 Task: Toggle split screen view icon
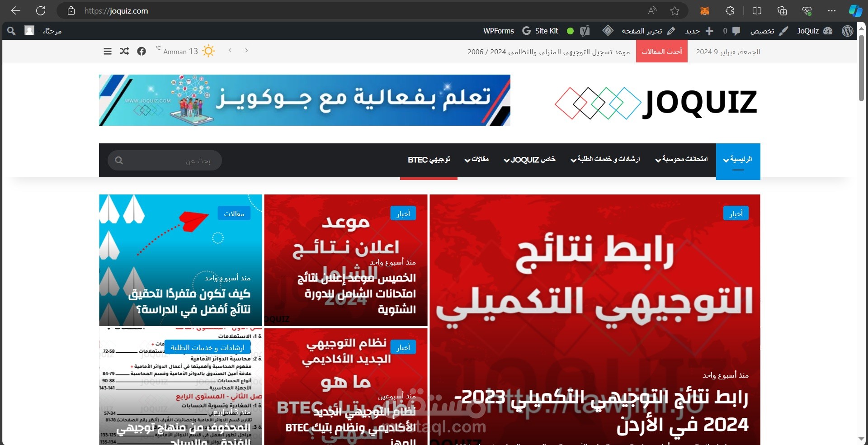(757, 11)
